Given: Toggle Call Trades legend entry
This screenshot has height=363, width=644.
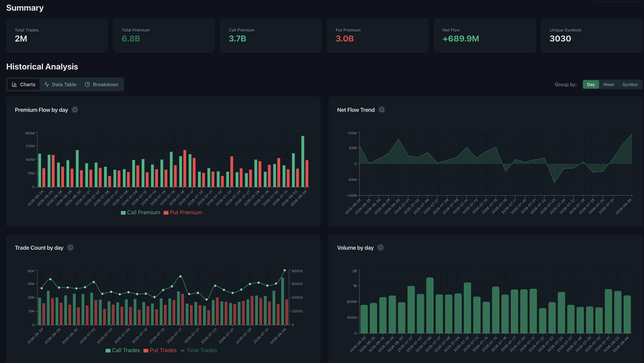Looking at the screenshot, I should point(123,350).
